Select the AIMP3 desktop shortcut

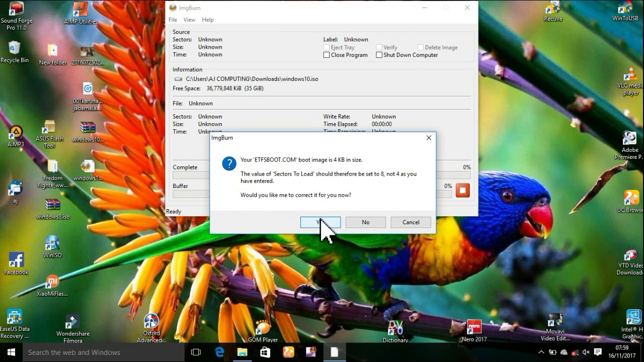(x=16, y=136)
